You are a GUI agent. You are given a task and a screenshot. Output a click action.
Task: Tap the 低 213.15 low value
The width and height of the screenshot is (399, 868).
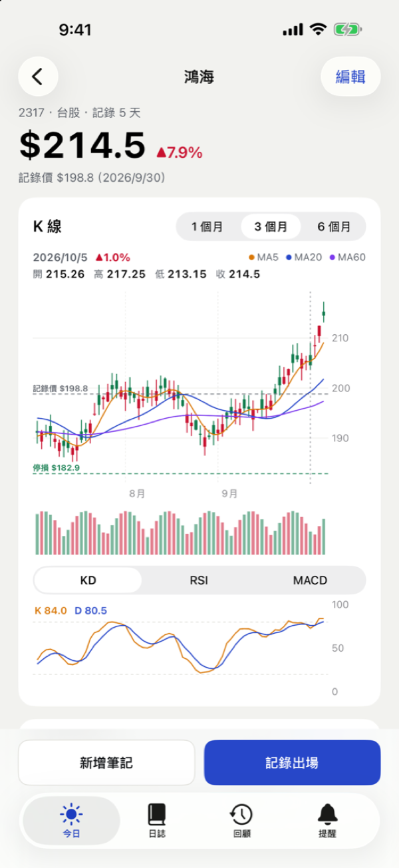(x=180, y=274)
